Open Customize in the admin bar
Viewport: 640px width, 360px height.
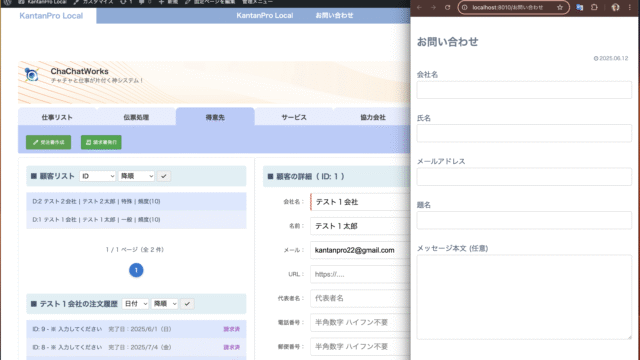[x=93, y=2]
